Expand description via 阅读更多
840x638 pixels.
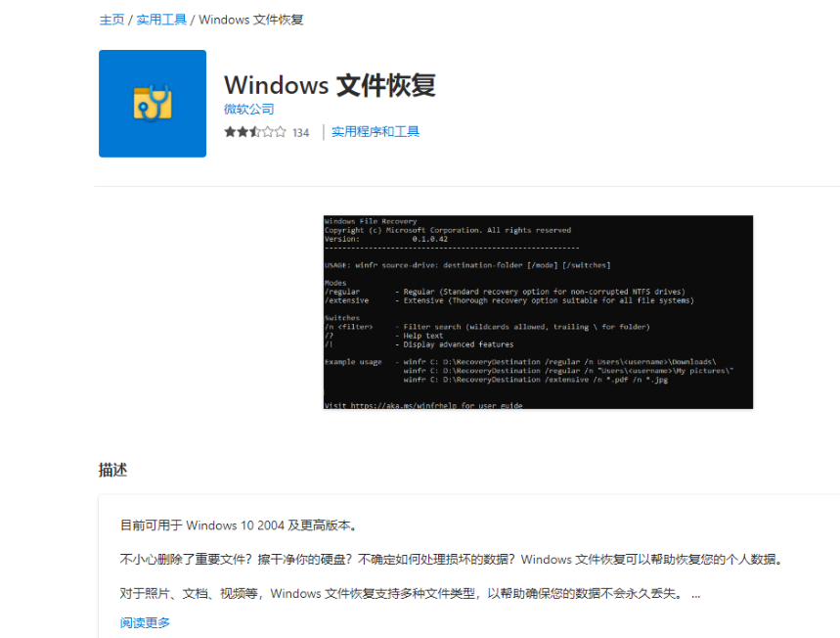[x=143, y=620]
